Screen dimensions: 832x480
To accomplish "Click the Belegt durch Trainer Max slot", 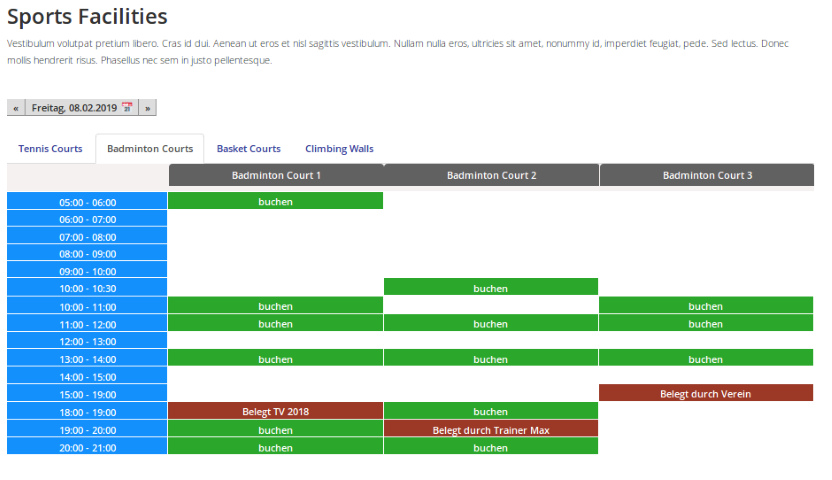I will click(490, 430).
